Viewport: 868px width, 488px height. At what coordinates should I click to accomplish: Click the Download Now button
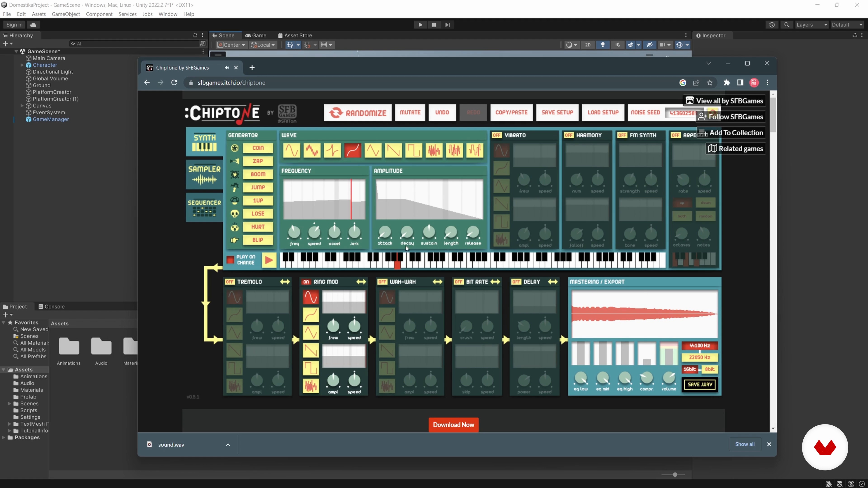tap(453, 425)
